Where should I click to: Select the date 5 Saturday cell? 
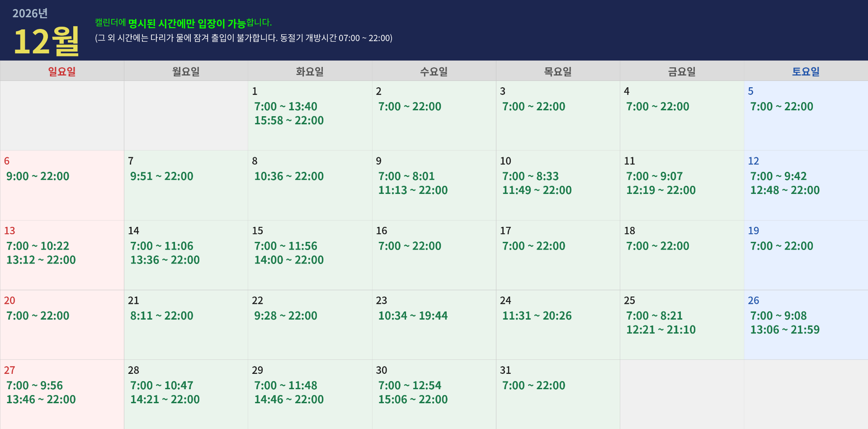(x=806, y=116)
